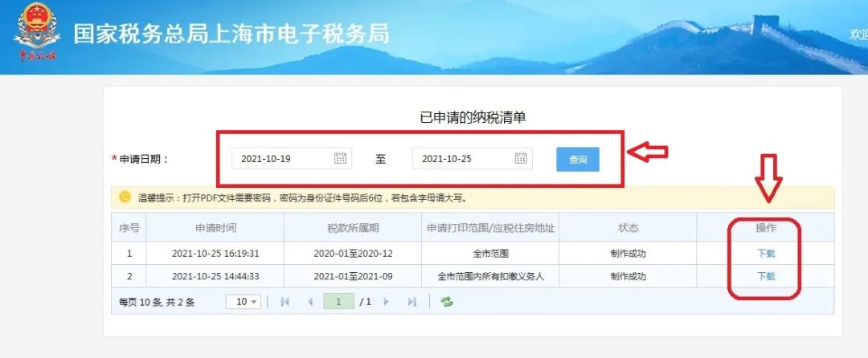Viewport: 868px width, 358px height.
Task: Select cell 2021-10-25 16:19:31
Action: pos(215,254)
